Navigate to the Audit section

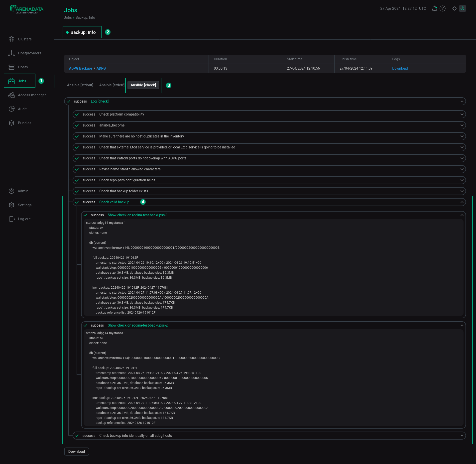(x=22, y=109)
